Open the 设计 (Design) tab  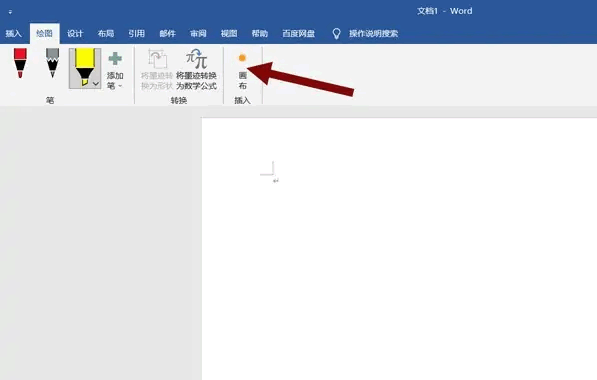pos(75,34)
